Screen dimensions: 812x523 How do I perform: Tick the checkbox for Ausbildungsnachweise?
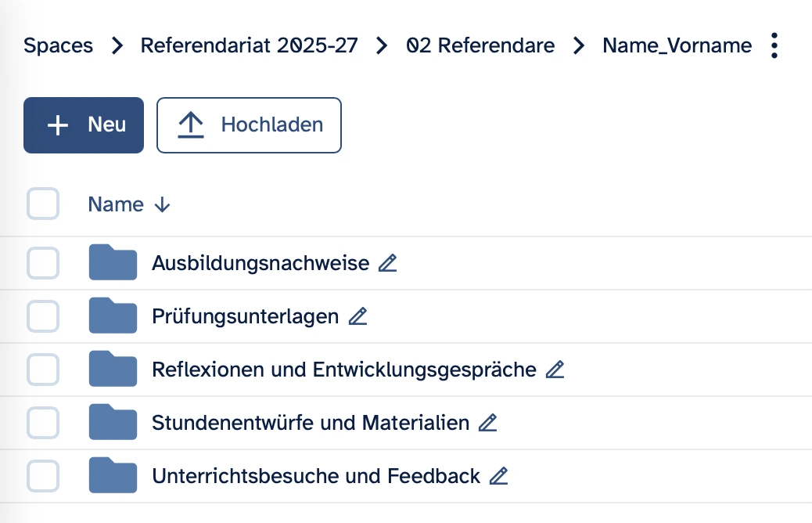click(x=43, y=263)
